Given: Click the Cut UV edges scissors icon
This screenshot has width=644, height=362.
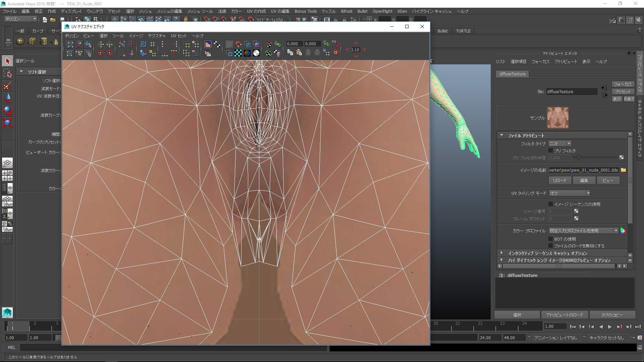Looking at the screenshot, I should pos(122,44).
